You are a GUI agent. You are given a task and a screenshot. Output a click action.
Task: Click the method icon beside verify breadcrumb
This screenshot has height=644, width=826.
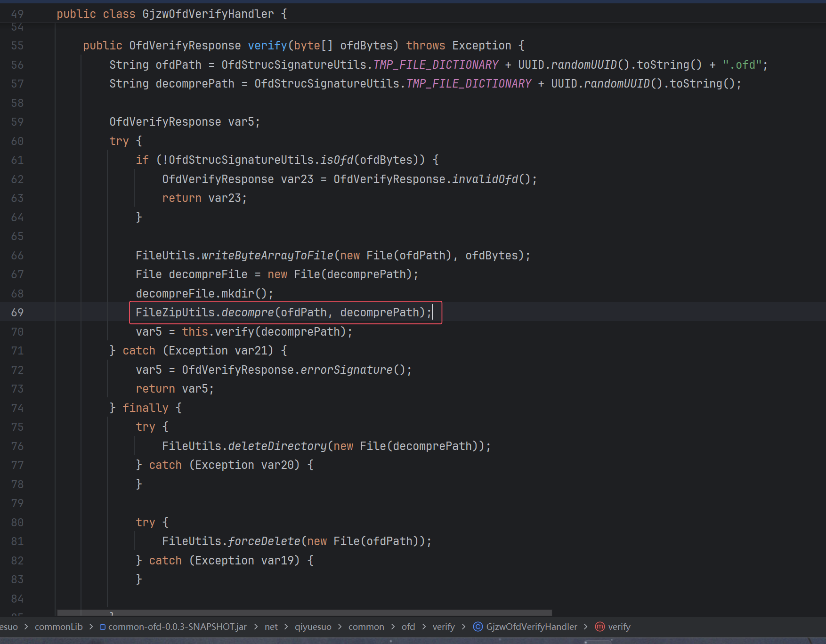pyautogui.click(x=599, y=627)
